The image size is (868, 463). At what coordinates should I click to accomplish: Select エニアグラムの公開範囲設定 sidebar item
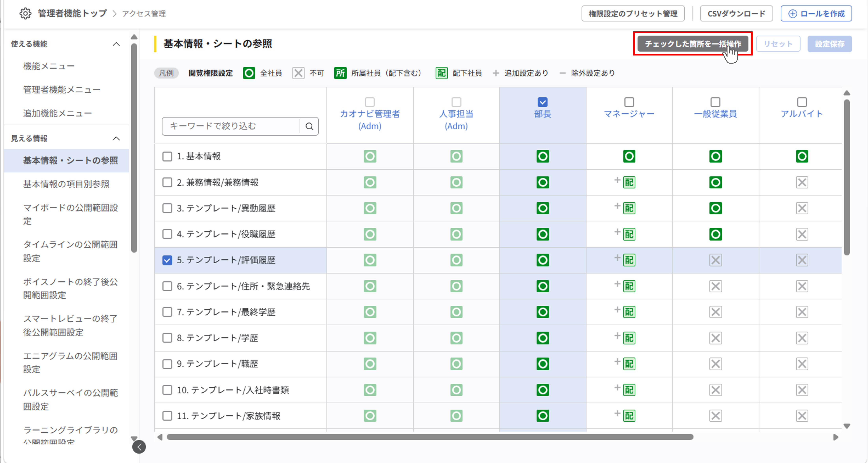tap(70, 363)
